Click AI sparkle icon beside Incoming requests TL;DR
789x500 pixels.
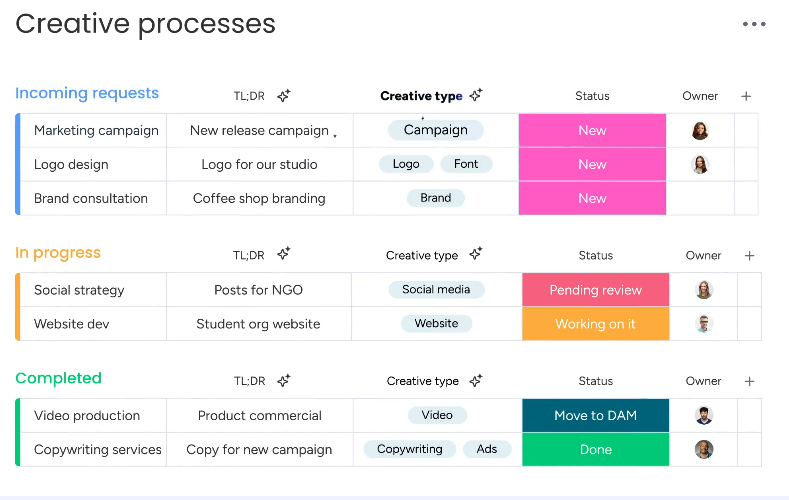(x=284, y=96)
